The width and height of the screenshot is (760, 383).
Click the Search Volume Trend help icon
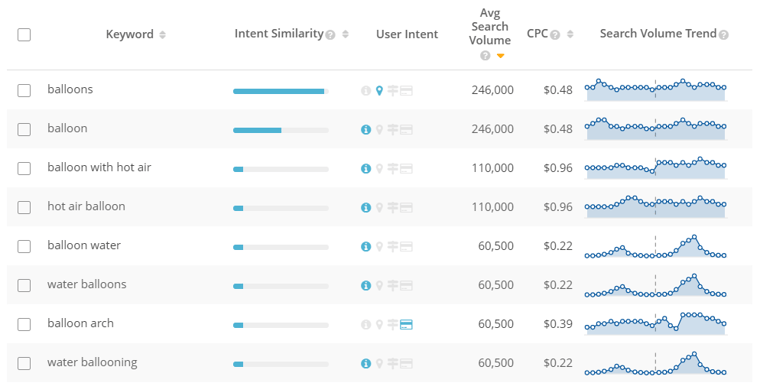click(723, 35)
